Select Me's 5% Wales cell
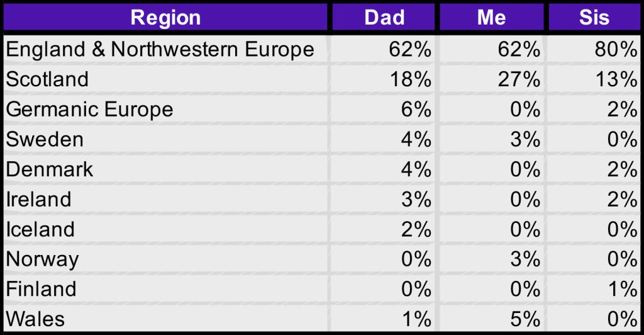 (525, 319)
